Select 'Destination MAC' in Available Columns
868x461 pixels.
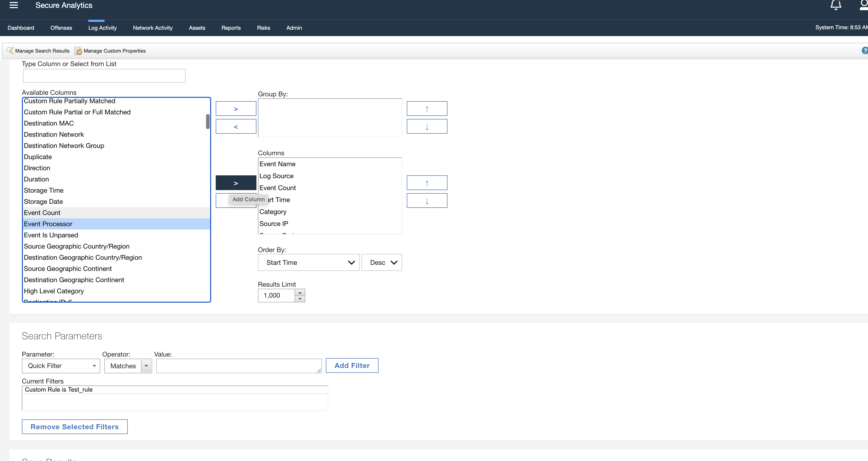tap(117, 123)
